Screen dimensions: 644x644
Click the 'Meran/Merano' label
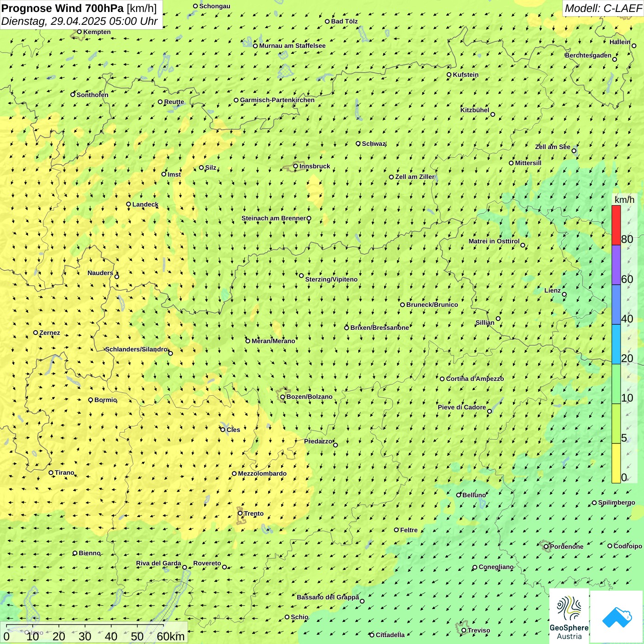273,341
